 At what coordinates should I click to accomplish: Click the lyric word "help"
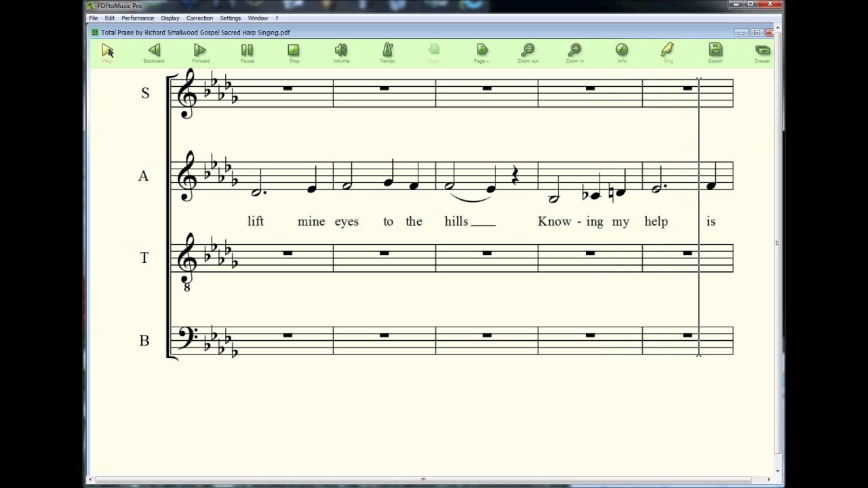coord(656,222)
